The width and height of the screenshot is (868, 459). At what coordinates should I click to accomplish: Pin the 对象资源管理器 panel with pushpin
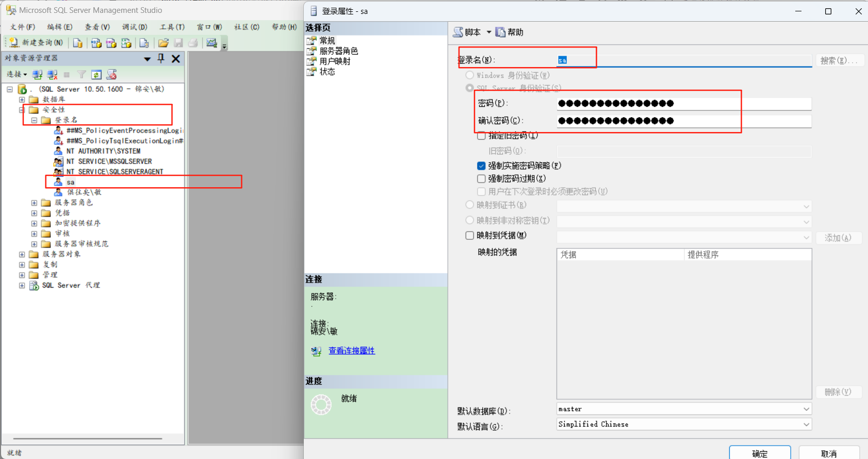161,58
